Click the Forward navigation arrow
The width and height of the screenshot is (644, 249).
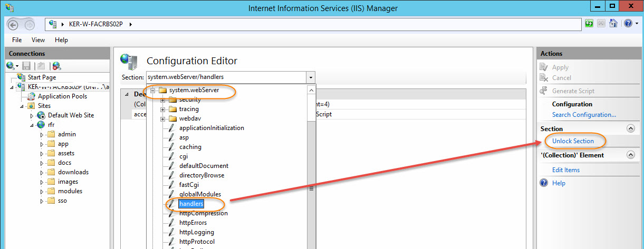[x=30, y=24]
